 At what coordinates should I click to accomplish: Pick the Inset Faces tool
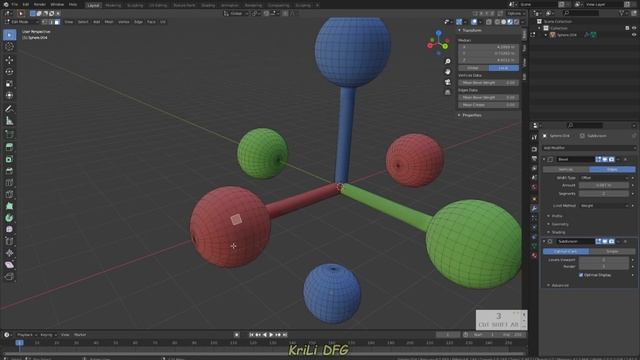coord(9,159)
